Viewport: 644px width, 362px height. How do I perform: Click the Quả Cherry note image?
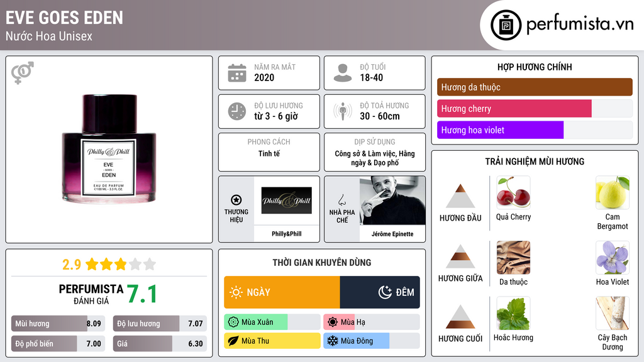[513, 192]
